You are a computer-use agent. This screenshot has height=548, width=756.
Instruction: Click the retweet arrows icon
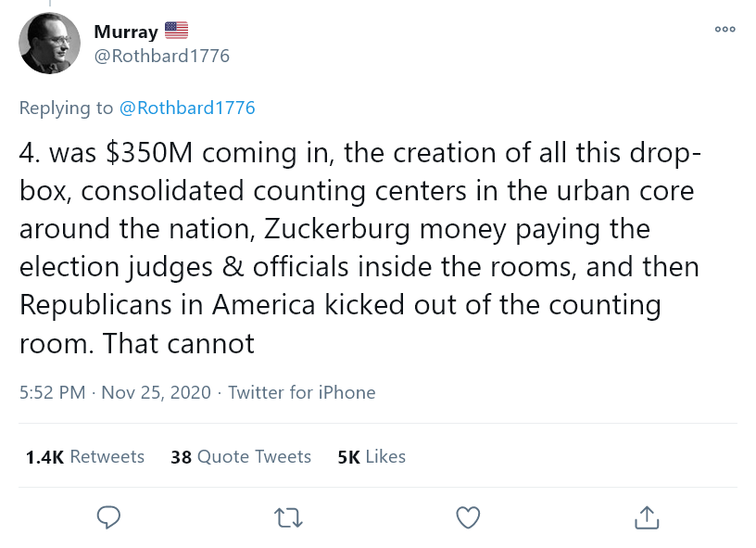tap(290, 516)
